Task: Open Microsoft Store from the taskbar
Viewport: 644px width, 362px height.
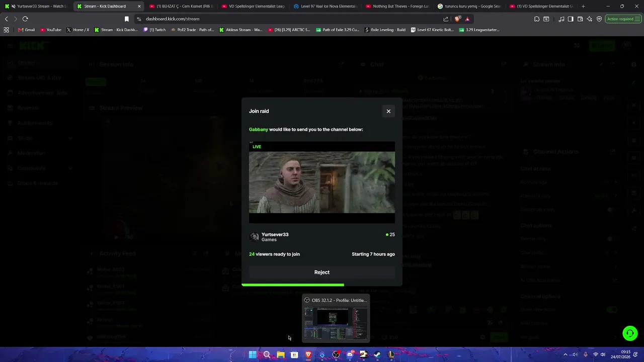Action: pyautogui.click(x=294, y=354)
